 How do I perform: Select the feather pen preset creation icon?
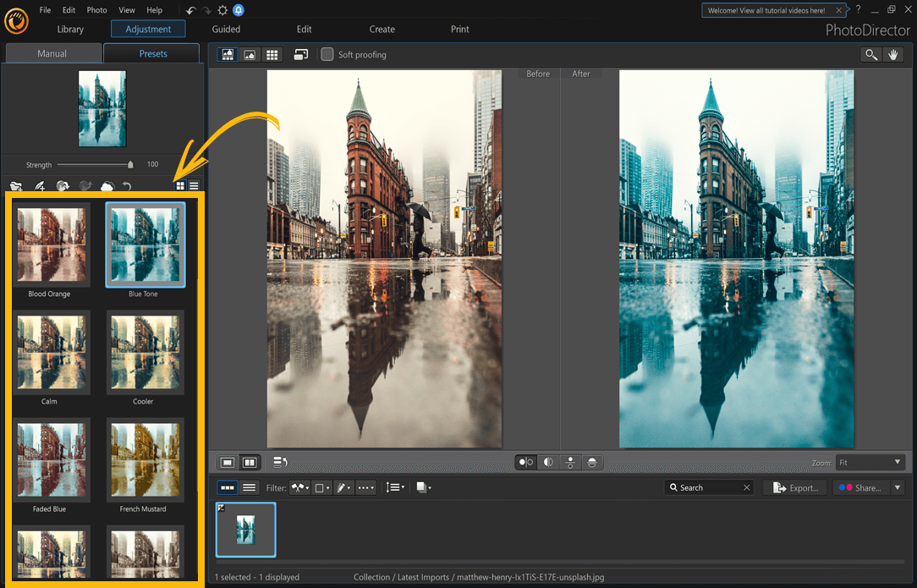pos(41,185)
